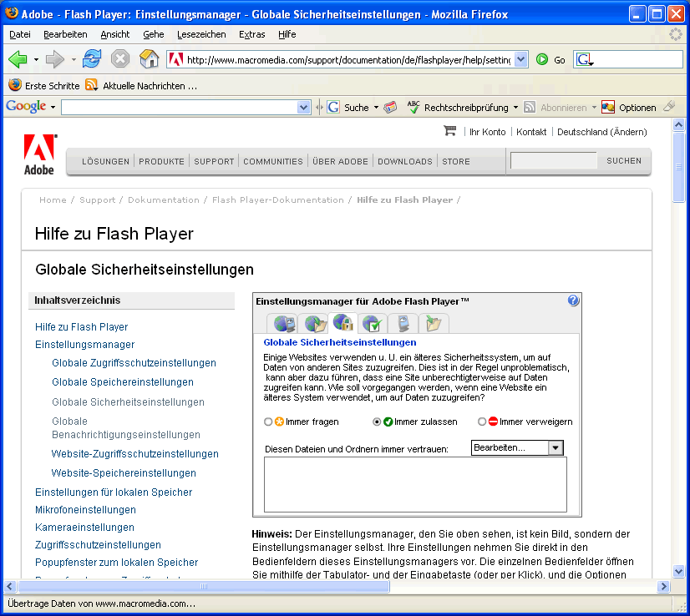Screen dimensions: 690x616
Task: Open Globale Speichereinstellungen in the contents list
Action: [x=123, y=382]
